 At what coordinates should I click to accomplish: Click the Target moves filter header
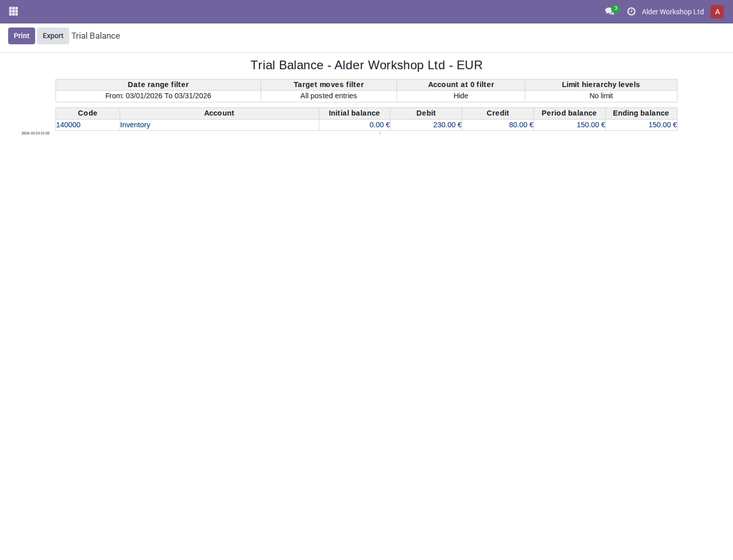click(x=329, y=85)
